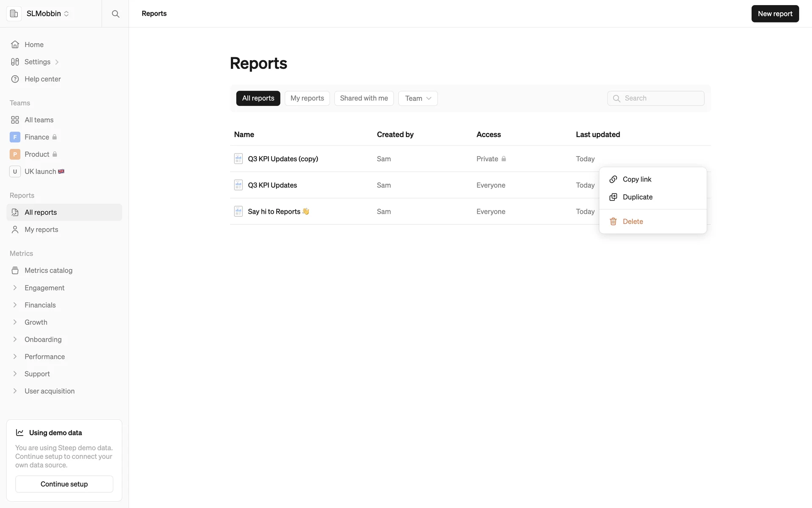This screenshot has width=812, height=508.
Task: Open the SLMobbin workspace switcher
Action: tap(47, 14)
